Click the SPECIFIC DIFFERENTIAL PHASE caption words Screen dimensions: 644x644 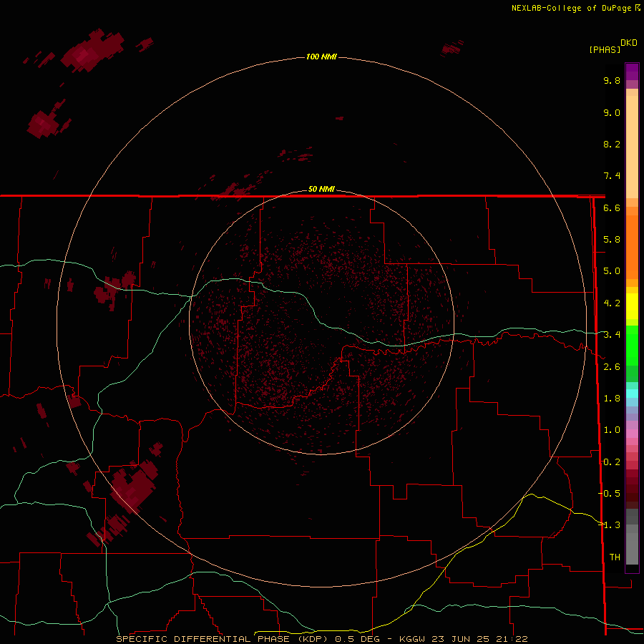pos(203,639)
